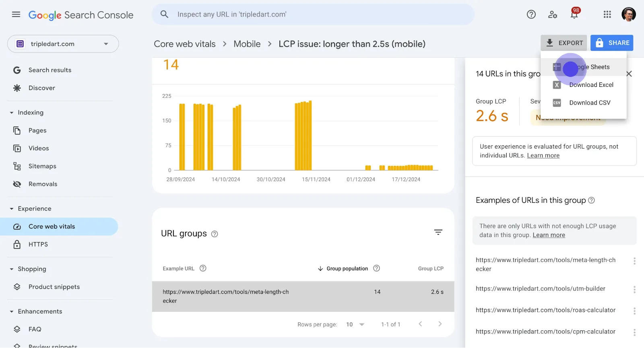This screenshot has width=644, height=348.
Task: Click the Discover asterisk icon
Action: 17,88
